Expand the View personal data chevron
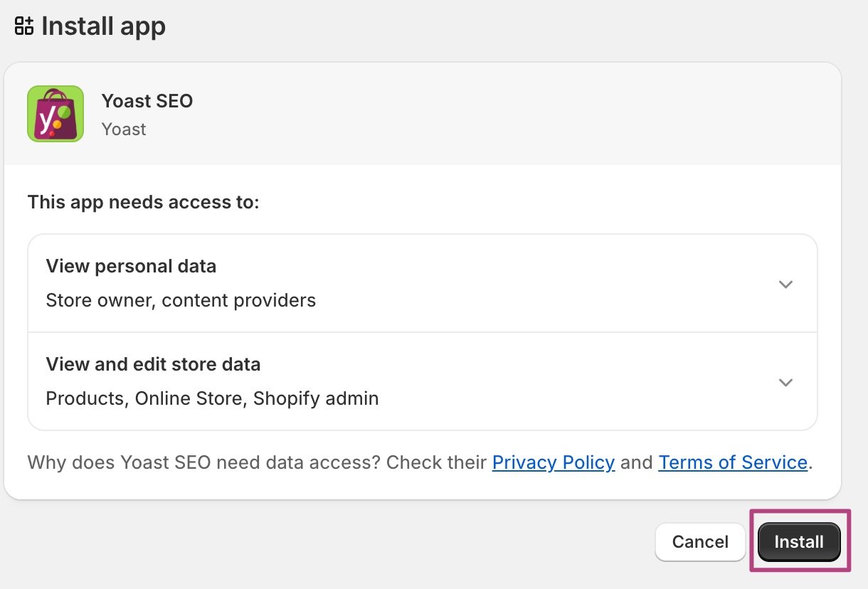This screenshot has width=868, height=589. [x=785, y=284]
